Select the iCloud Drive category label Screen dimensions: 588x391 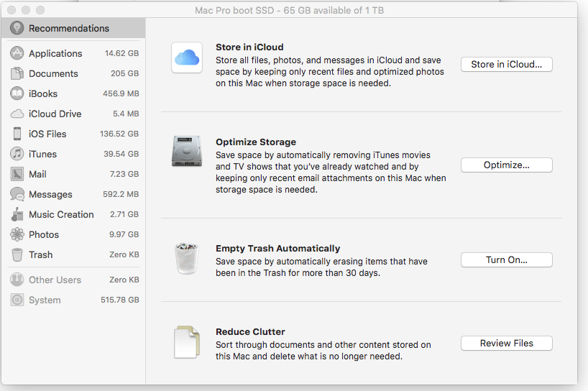tap(55, 114)
